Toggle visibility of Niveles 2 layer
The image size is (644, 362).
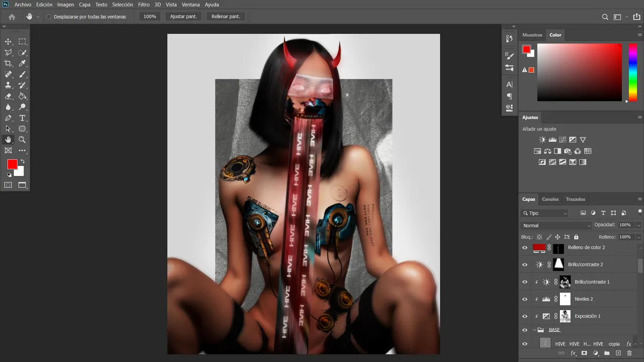click(525, 299)
